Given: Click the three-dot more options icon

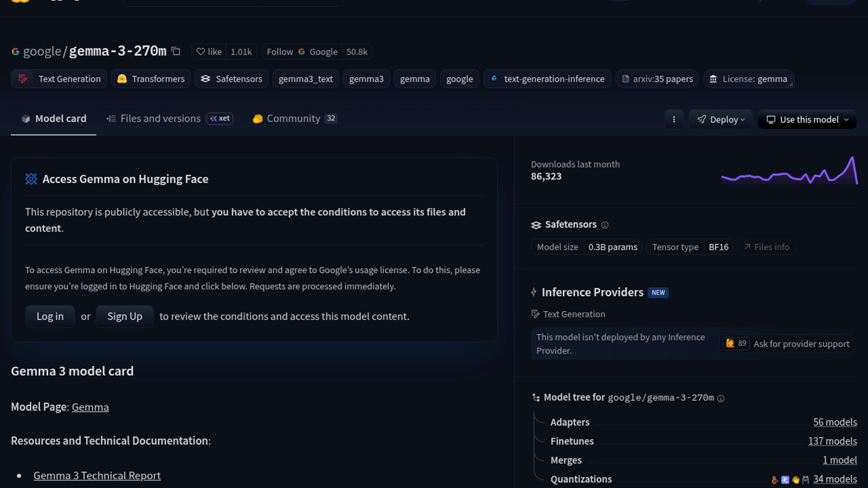Looking at the screenshot, I should tap(674, 119).
